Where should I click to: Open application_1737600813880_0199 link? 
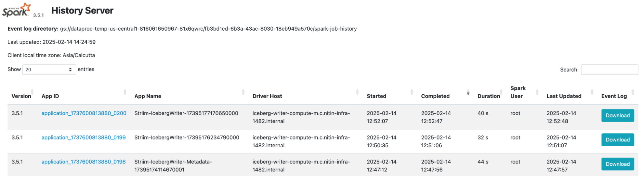coord(83,138)
